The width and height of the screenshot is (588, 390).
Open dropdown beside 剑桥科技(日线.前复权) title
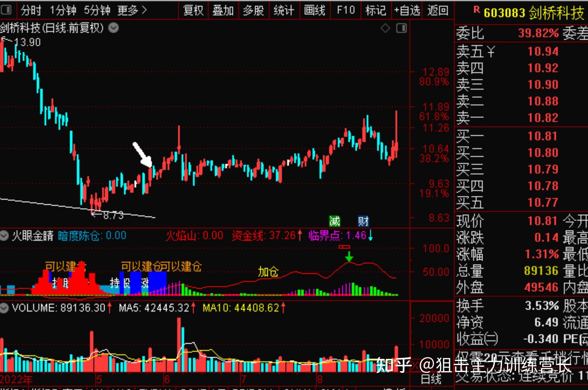point(113,28)
